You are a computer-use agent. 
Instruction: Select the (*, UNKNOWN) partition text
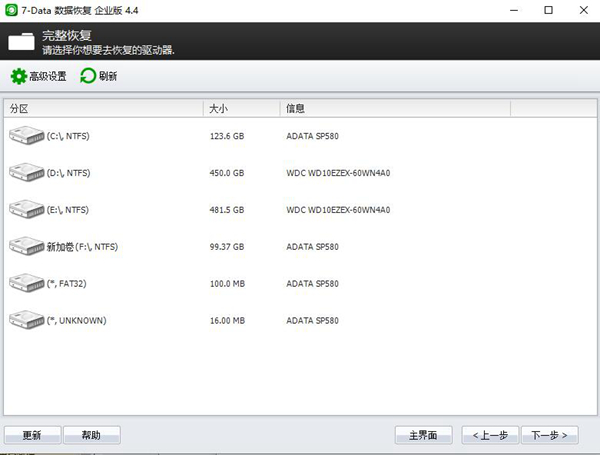(x=77, y=320)
